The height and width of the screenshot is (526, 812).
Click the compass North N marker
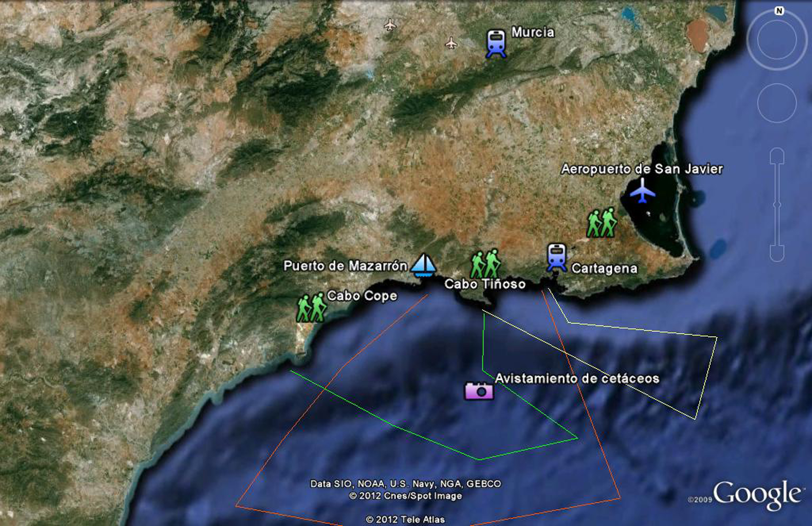click(779, 11)
